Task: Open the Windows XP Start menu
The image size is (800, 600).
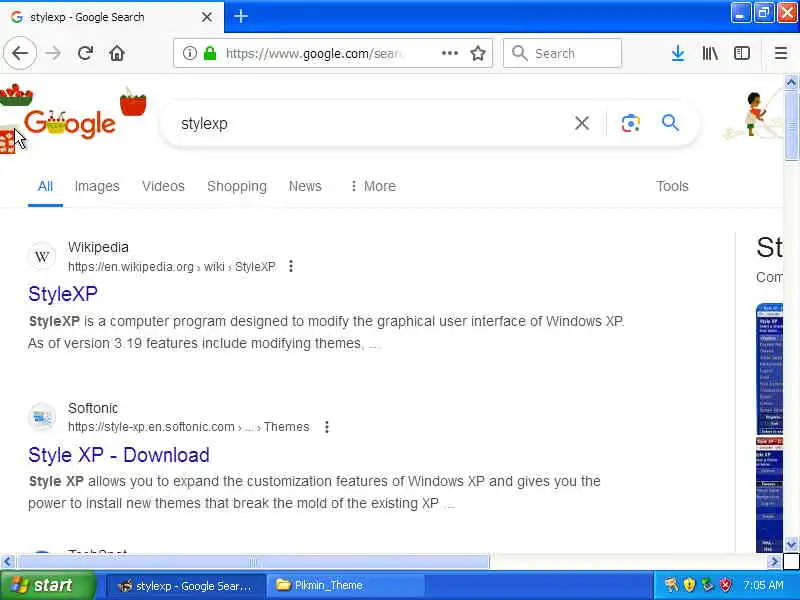Action: click(47, 585)
